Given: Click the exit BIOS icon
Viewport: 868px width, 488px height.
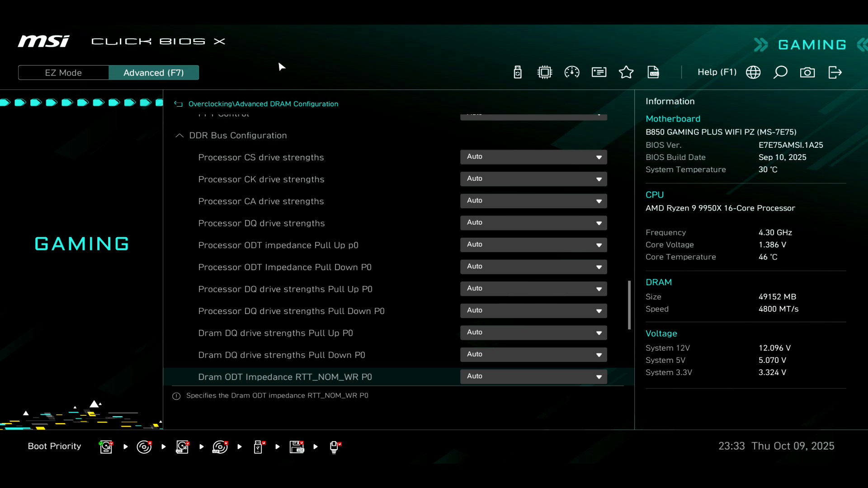Looking at the screenshot, I should [x=835, y=72].
